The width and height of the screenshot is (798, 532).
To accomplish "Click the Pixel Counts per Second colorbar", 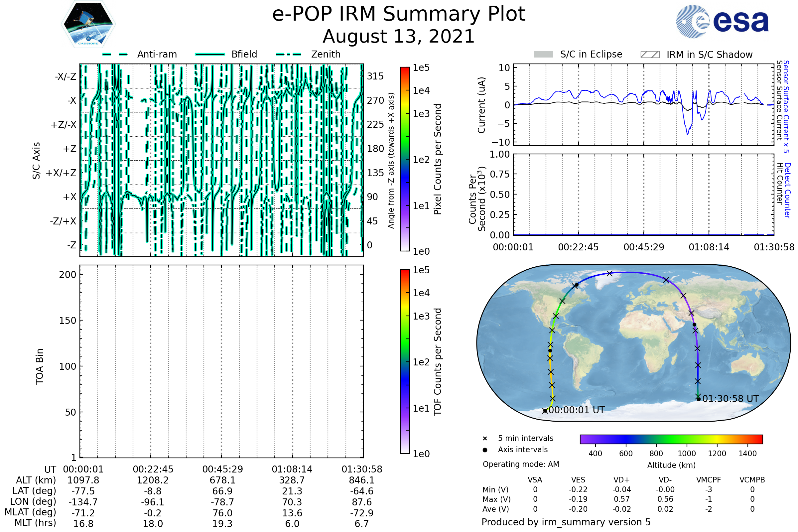I will (405, 159).
